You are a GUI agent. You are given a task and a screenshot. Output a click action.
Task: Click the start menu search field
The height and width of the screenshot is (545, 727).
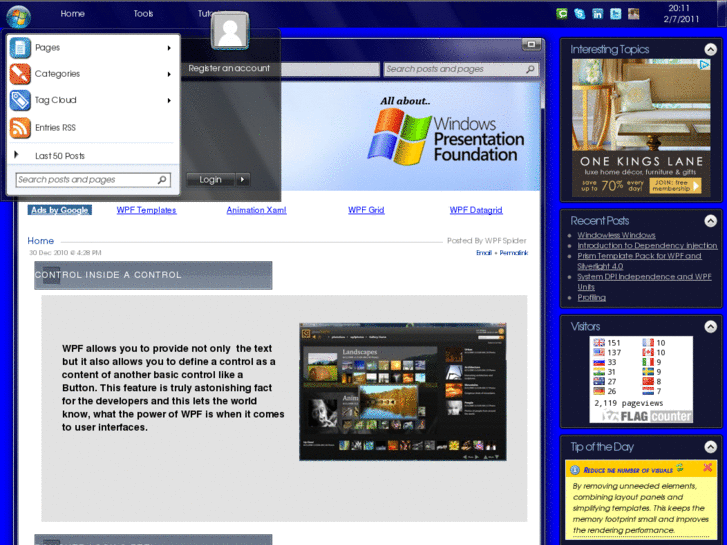(x=93, y=180)
